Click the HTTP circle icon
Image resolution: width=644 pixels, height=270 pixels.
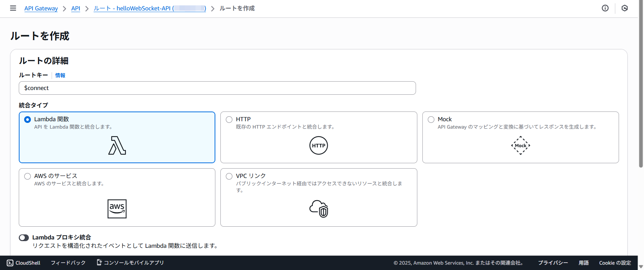(x=318, y=145)
